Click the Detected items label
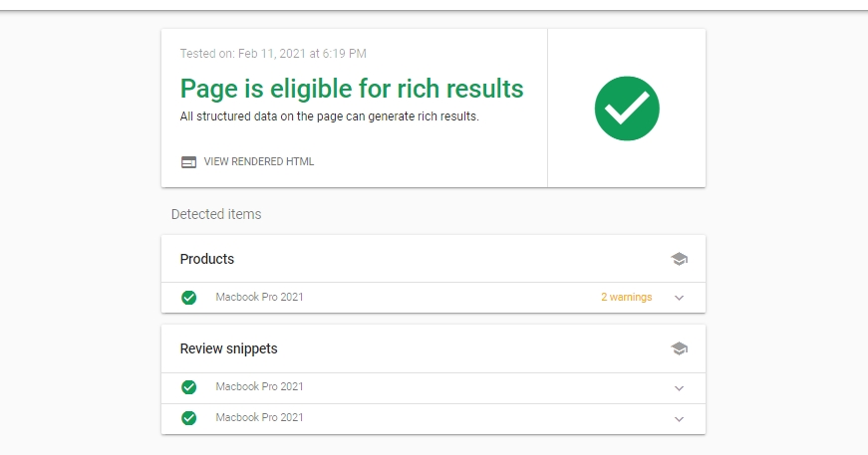Viewport: 868px width, 455px height. (216, 214)
